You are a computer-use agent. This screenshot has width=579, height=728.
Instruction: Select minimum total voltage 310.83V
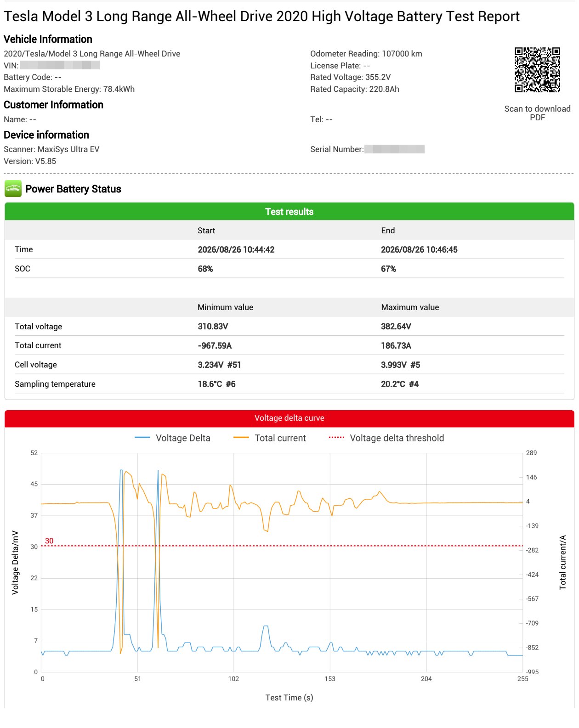(x=213, y=327)
